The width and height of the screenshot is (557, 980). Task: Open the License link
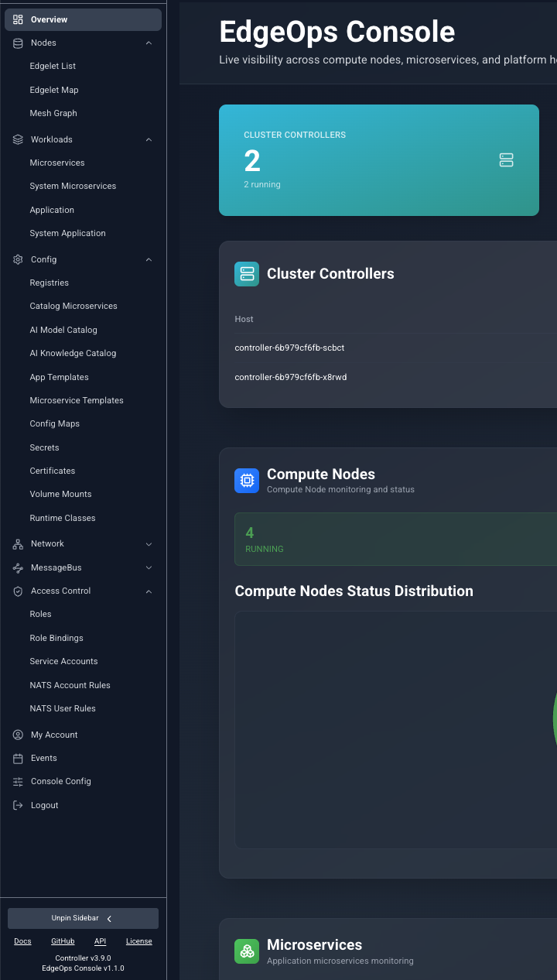coord(139,941)
